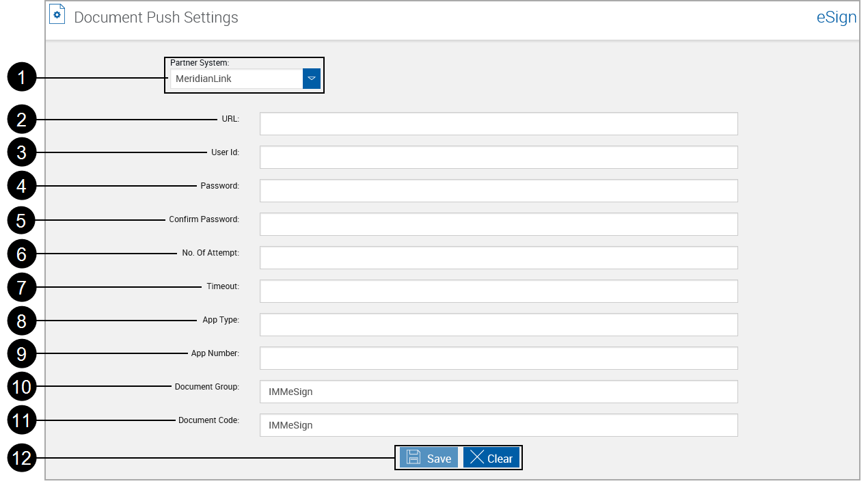This screenshot has width=868, height=488.
Task: Click inside the Timeout input box
Action: click(x=498, y=290)
